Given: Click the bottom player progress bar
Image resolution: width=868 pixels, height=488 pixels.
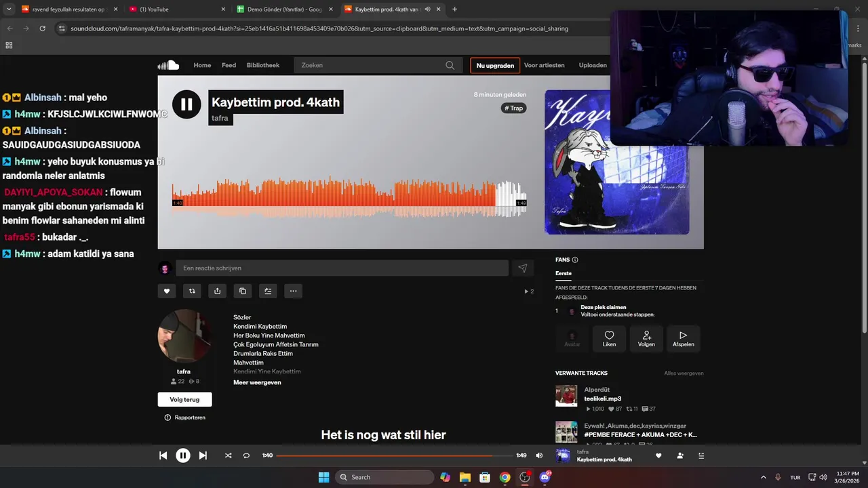Looking at the screenshot, I should click(393, 455).
